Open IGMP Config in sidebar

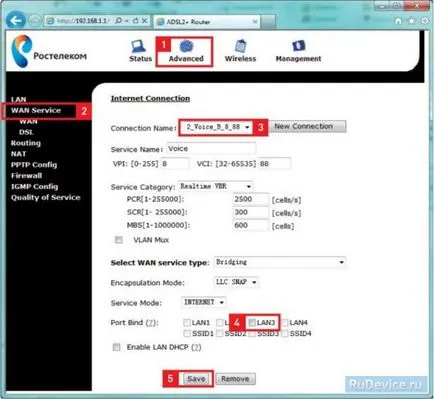34,186
